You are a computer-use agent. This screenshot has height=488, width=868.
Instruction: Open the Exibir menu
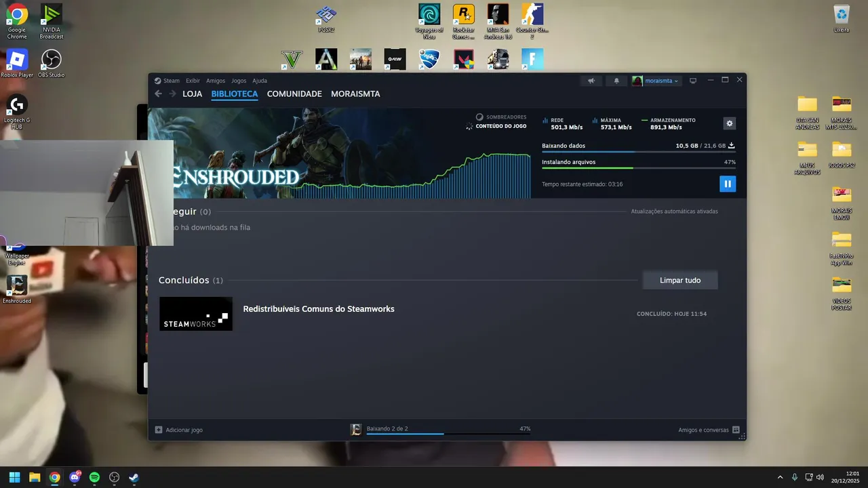pyautogui.click(x=193, y=81)
